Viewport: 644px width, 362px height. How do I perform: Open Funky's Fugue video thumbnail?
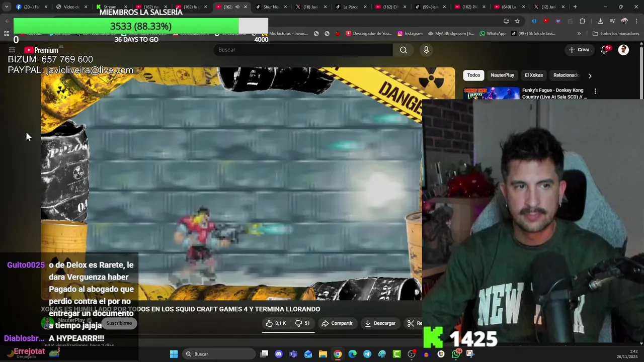(x=492, y=93)
